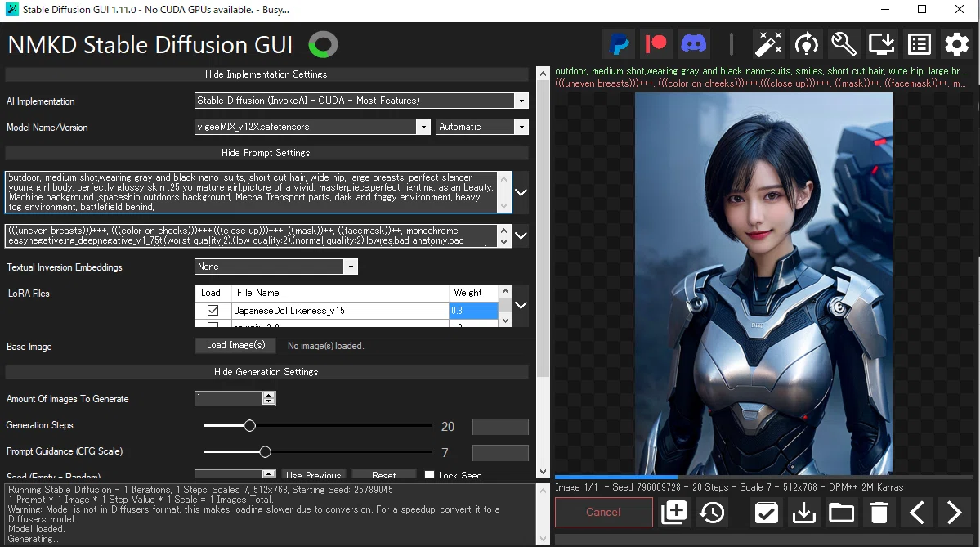Click the 'Model loaded.' log line

click(36, 529)
